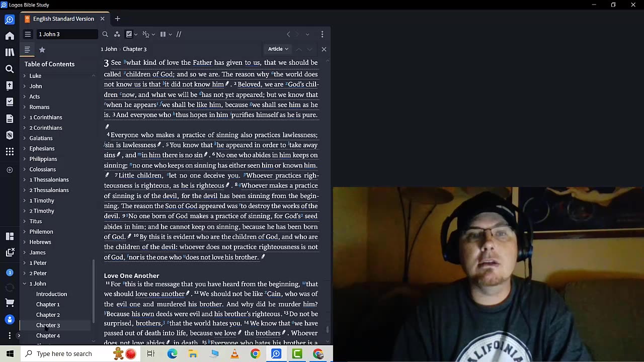This screenshot has height=362, width=644.
Task: Expand the Romans entry in contents
Action: pyautogui.click(x=24, y=107)
